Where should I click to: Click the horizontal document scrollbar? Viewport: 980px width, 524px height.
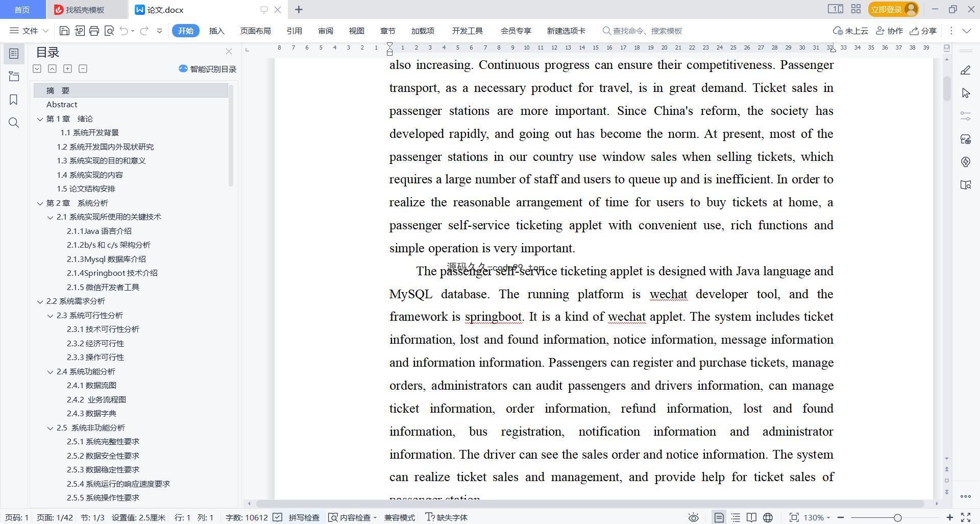coord(590,504)
